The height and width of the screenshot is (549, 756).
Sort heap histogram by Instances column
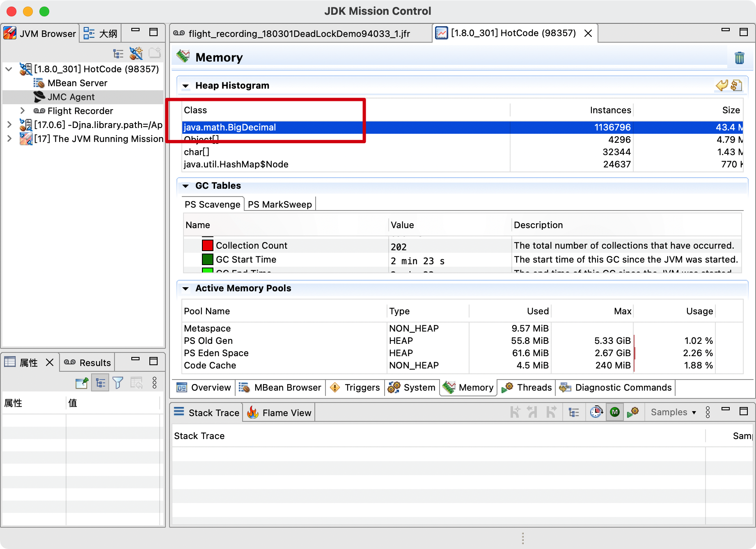610,110
